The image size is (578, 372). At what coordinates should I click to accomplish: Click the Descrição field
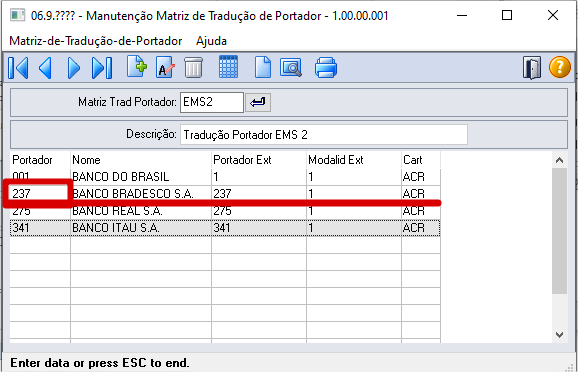324,135
